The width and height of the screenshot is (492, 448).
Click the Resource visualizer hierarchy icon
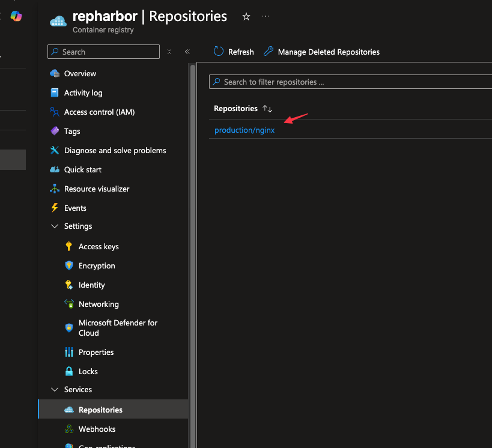click(55, 189)
